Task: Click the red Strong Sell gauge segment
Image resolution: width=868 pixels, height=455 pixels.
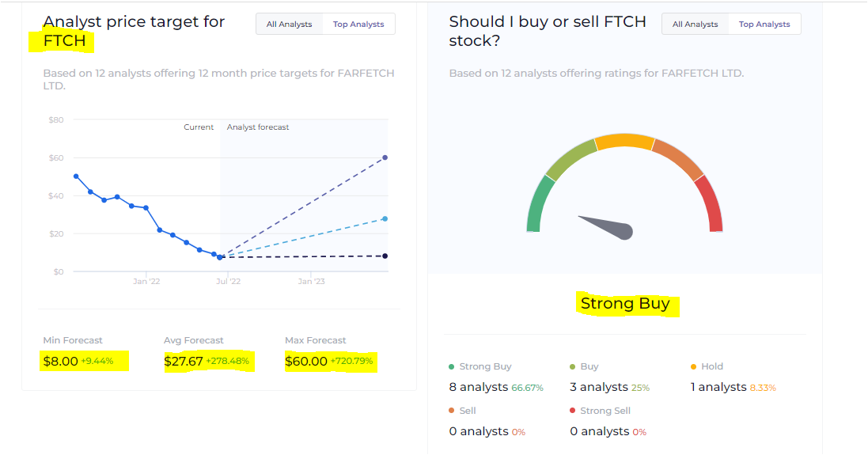Action: (x=711, y=204)
